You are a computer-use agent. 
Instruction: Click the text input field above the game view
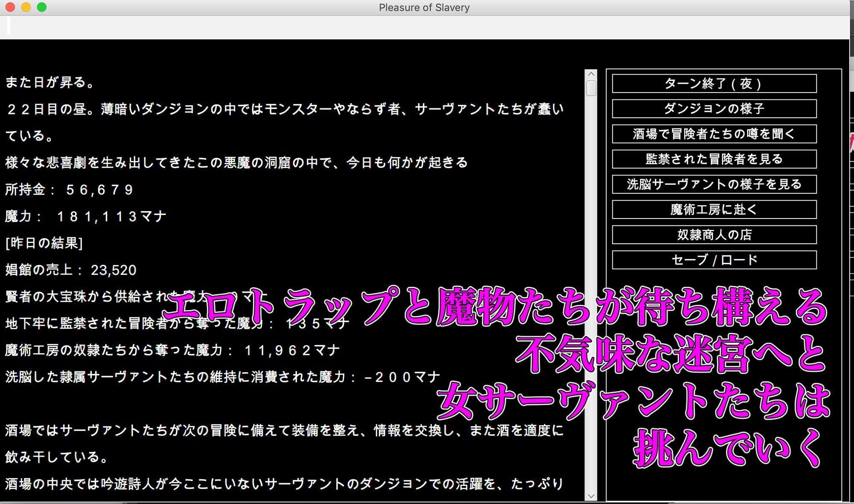213,27
